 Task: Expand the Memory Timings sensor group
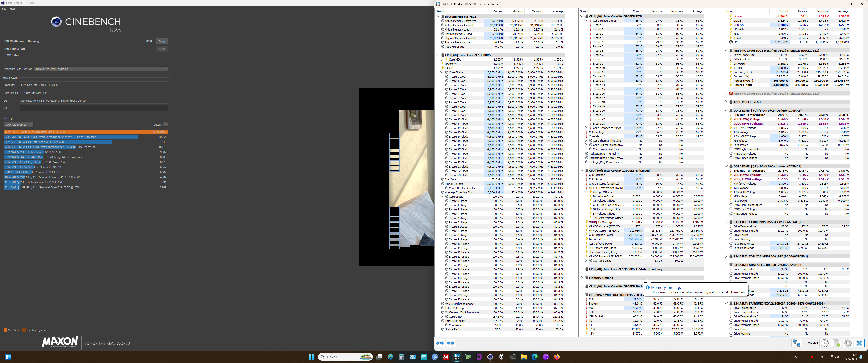point(582,278)
